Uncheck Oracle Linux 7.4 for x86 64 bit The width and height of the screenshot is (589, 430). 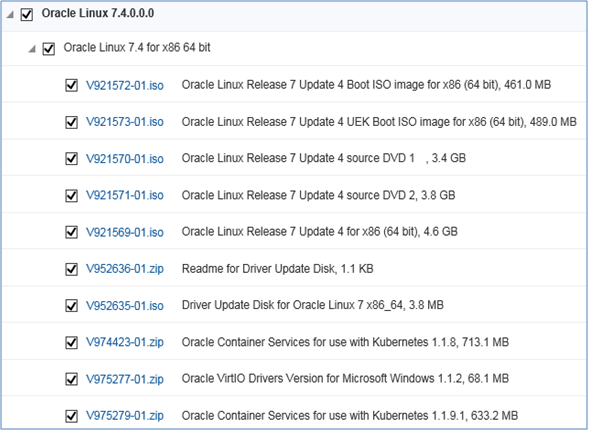click(49, 49)
